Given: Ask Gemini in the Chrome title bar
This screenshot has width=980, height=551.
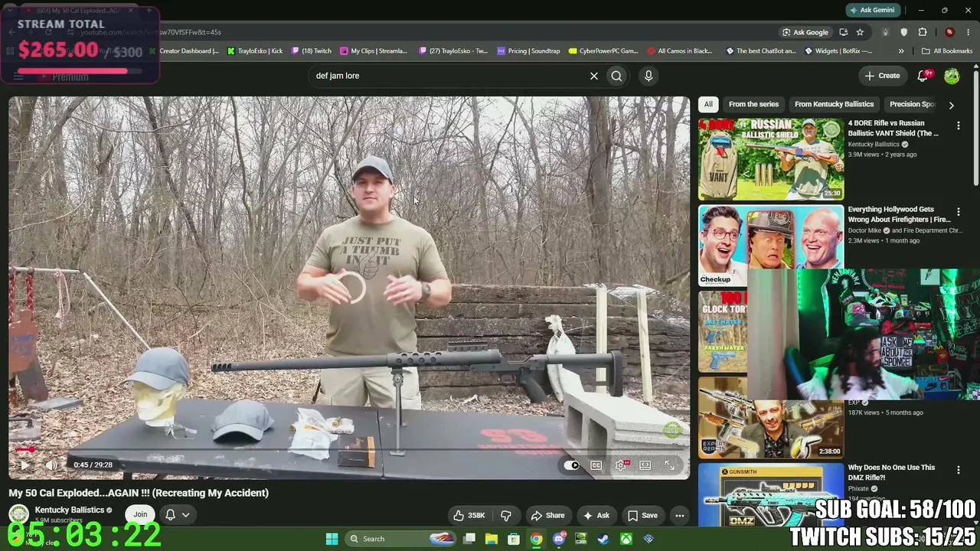Looking at the screenshot, I should (x=871, y=10).
